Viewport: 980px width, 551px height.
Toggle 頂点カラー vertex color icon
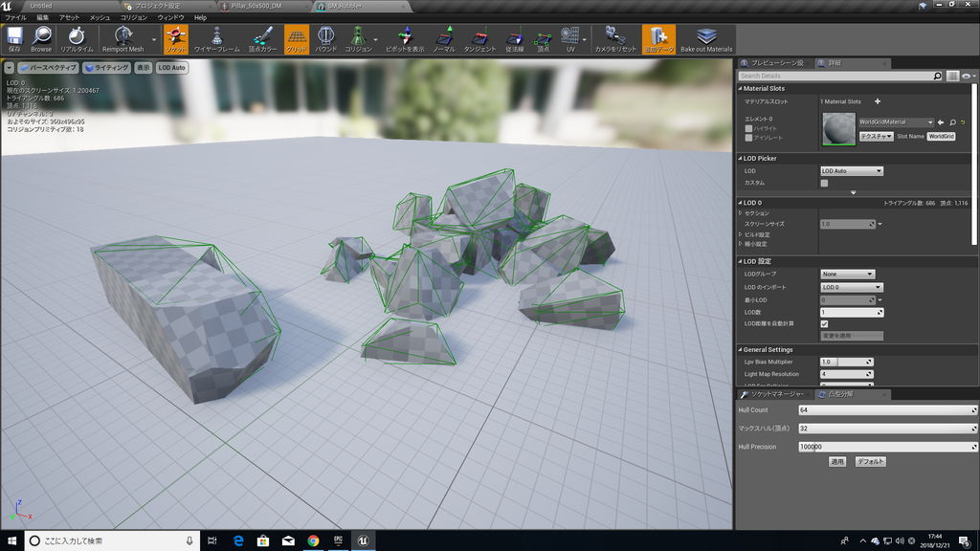click(262, 39)
